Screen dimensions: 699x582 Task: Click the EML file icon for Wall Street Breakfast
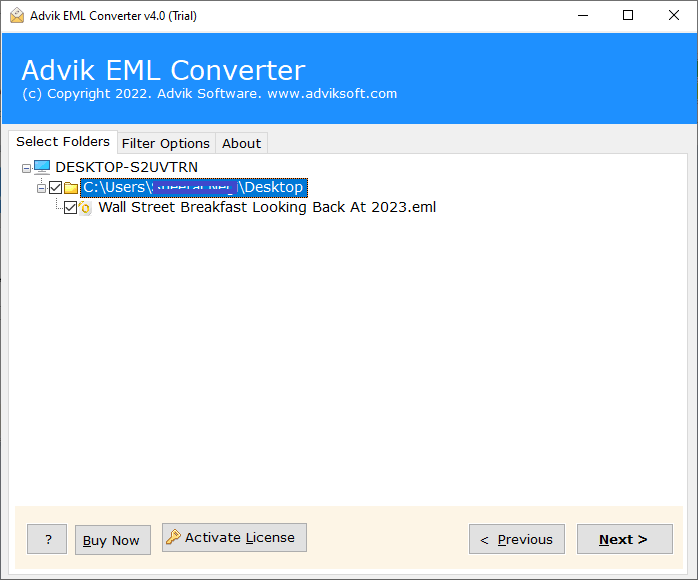click(x=86, y=208)
